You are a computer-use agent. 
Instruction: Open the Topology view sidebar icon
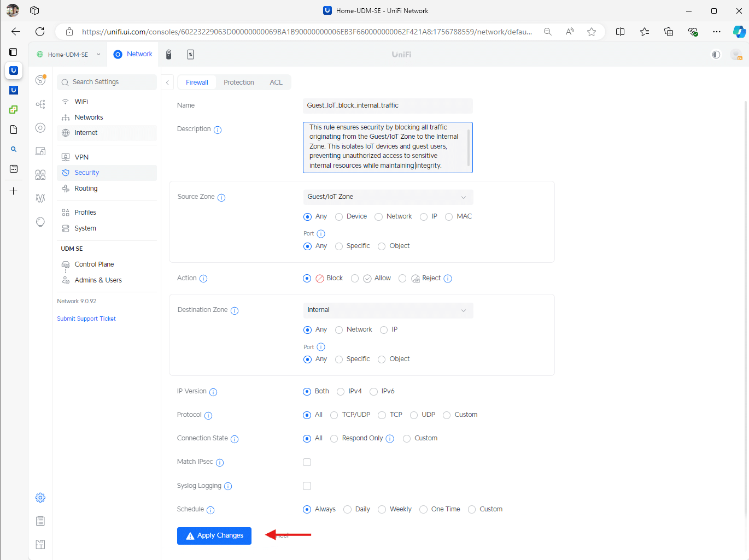(x=40, y=104)
